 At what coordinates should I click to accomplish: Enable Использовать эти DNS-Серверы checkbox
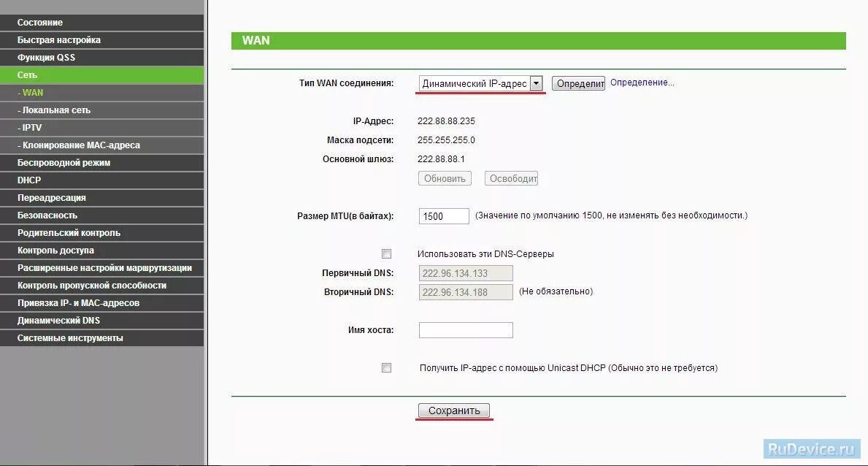point(386,253)
